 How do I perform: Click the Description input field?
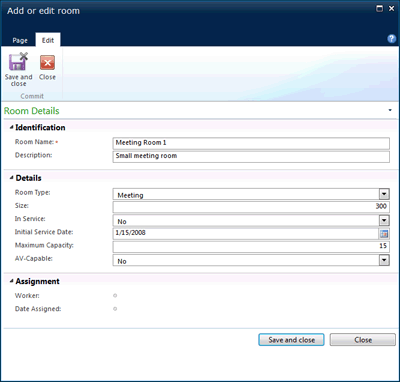click(251, 156)
